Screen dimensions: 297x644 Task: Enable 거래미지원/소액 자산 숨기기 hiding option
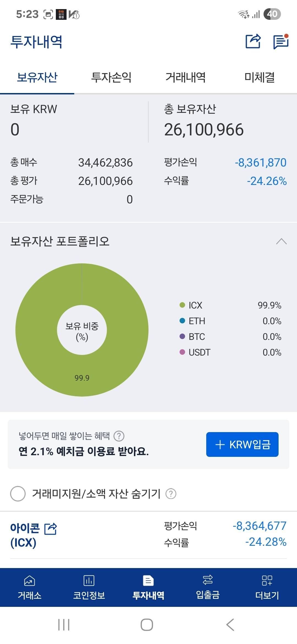(x=18, y=493)
